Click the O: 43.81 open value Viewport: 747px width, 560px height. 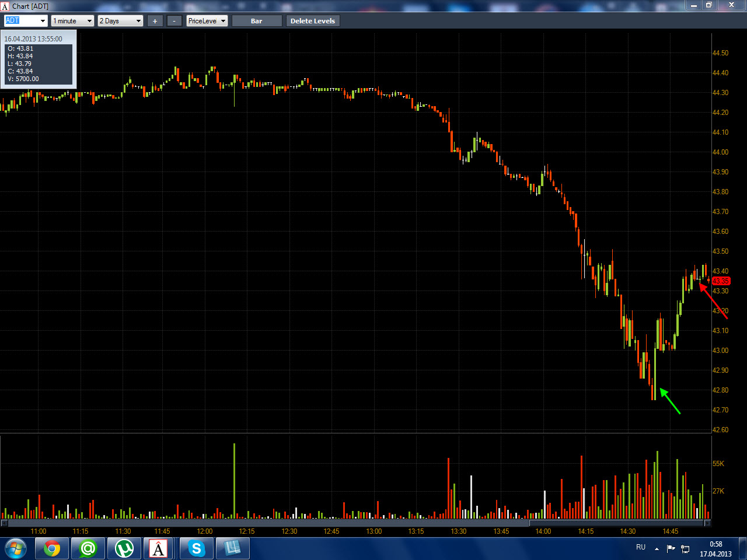20,48
